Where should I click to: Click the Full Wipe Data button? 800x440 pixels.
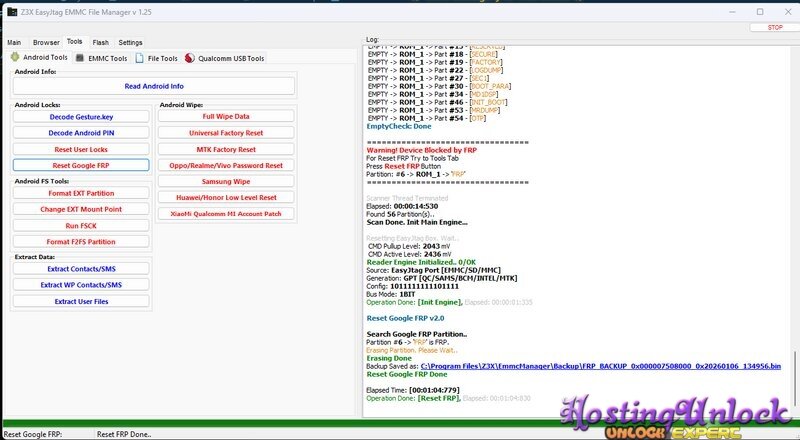coord(226,116)
